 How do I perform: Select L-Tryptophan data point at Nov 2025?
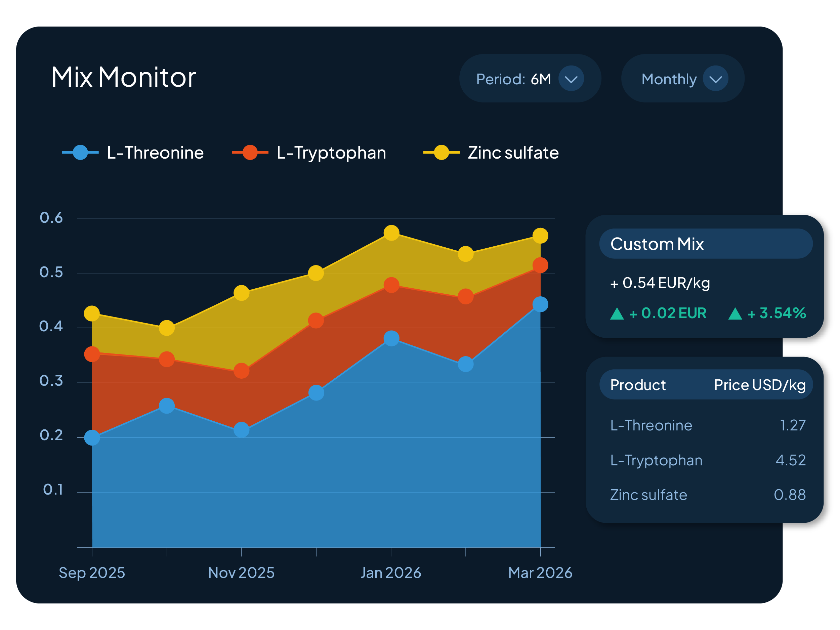coord(241,370)
